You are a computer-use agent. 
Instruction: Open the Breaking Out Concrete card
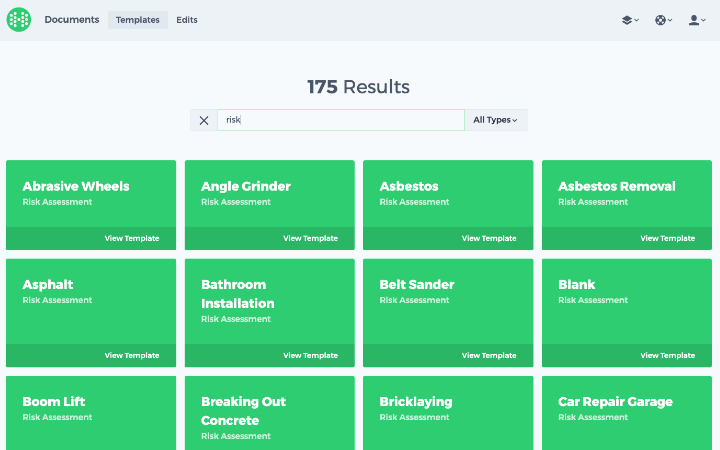click(270, 413)
